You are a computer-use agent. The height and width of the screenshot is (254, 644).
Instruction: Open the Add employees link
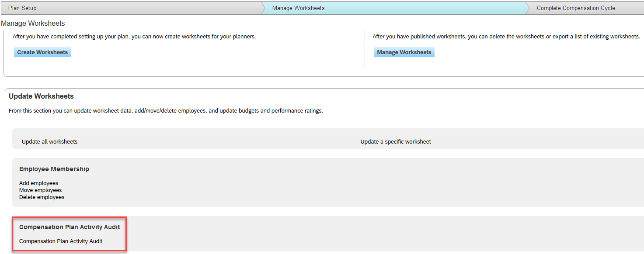point(38,183)
